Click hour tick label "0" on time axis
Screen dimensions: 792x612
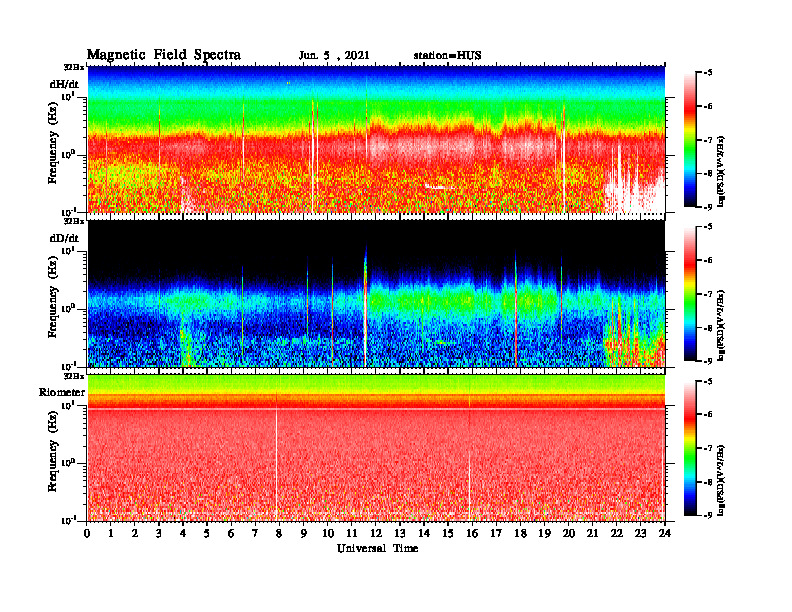pyautogui.click(x=87, y=534)
